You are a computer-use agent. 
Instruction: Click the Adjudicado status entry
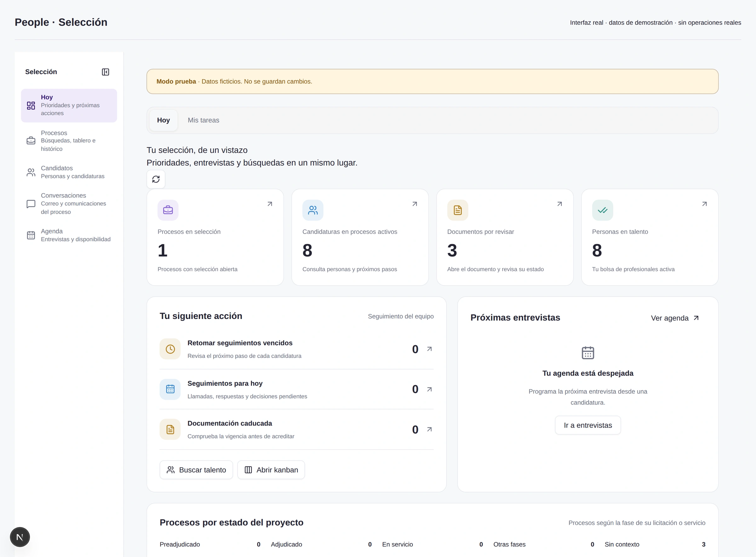(x=321, y=544)
